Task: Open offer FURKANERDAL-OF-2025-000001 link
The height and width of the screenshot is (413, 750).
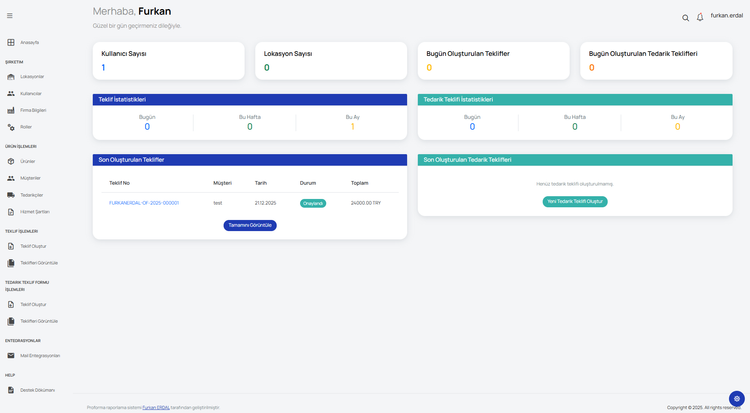Action: 144,203
